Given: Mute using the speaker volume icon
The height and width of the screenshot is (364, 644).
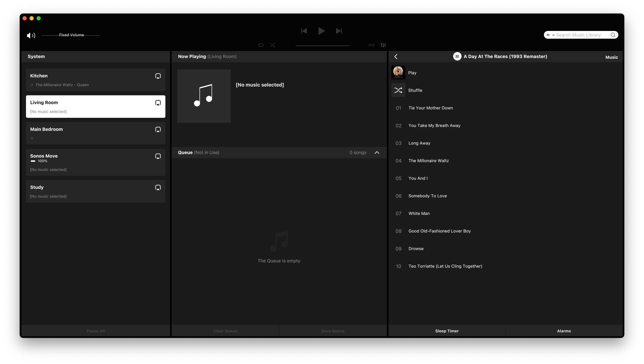Looking at the screenshot, I should pos(31,35).
